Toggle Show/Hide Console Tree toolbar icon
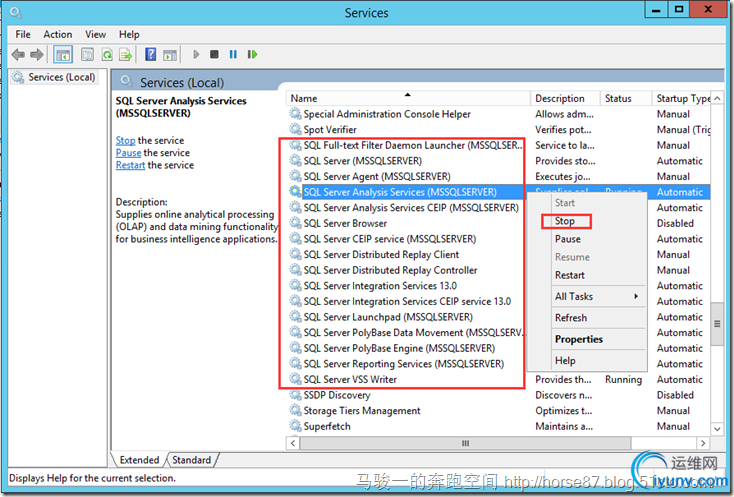This screenshot has width=734, height=497. coord(63,55)
